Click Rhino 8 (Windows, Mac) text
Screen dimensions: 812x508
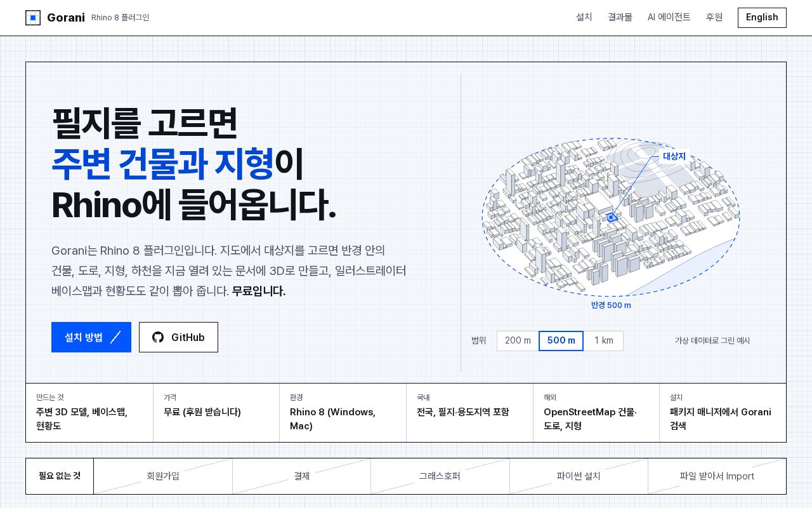[x=332, y=419]
